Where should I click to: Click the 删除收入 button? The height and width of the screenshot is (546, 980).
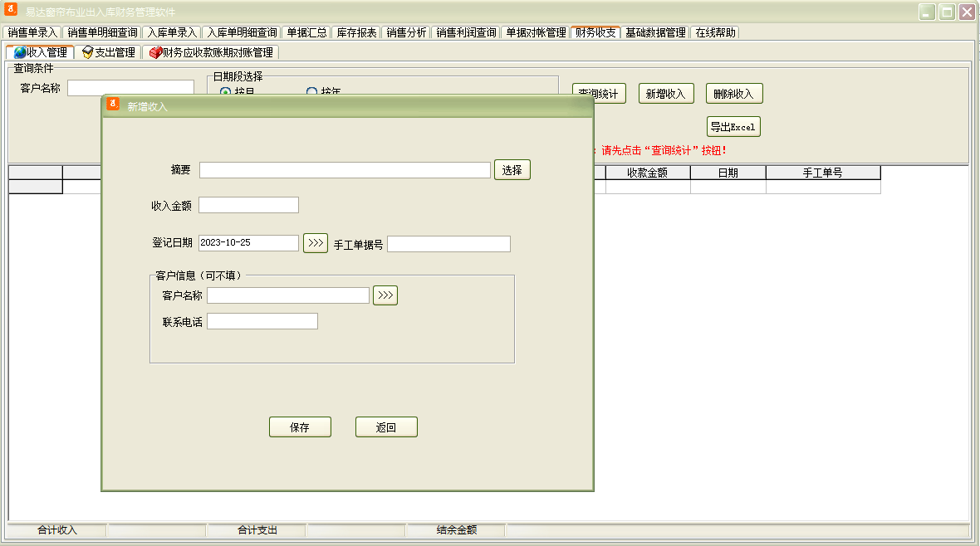point(734,94)
